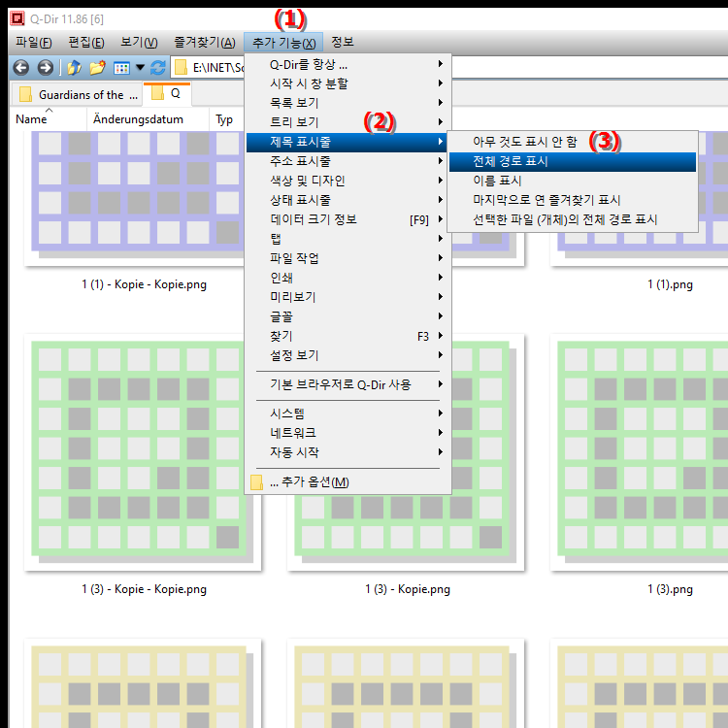Go back with the left arrow button
This screenshot has height=728, width=728.
21,68
